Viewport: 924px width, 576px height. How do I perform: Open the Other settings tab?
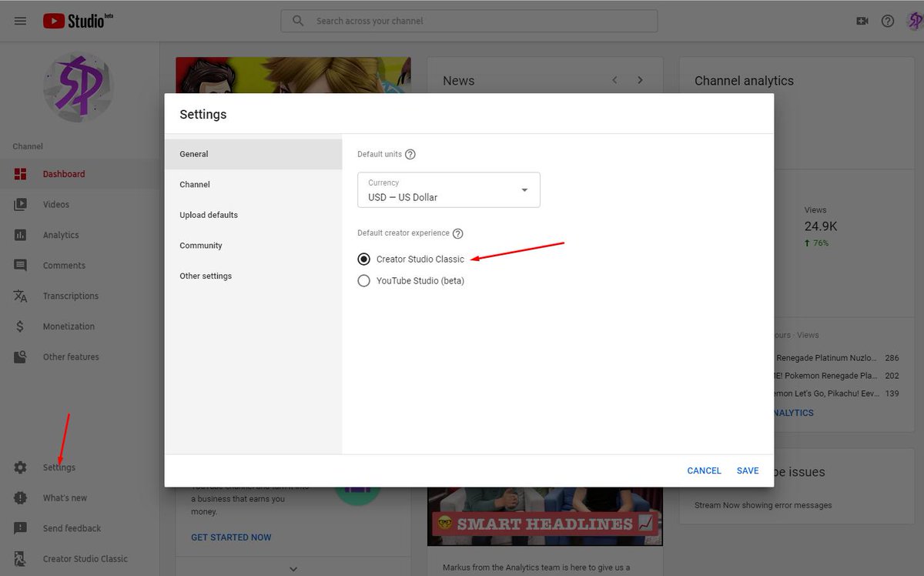(253, 276)
